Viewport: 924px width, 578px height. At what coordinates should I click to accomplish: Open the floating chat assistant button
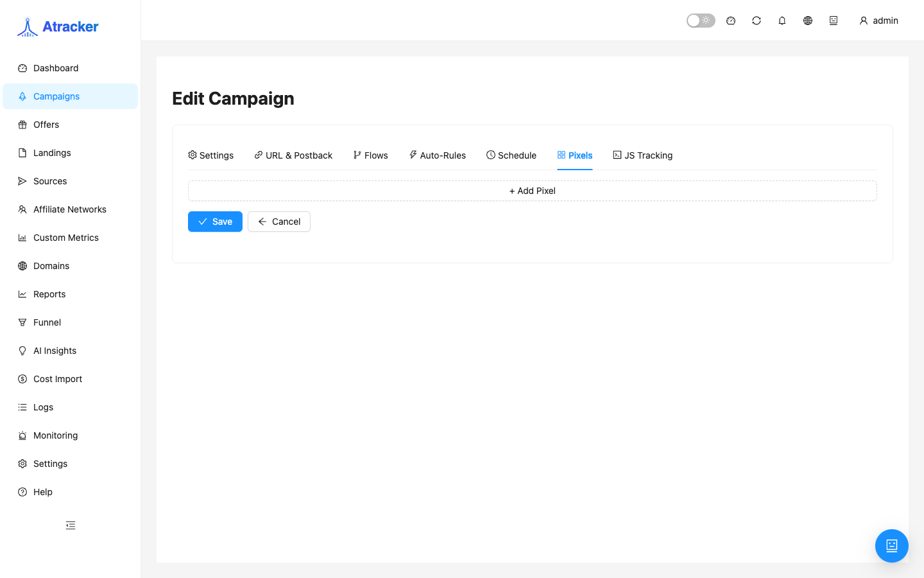(892, 546)
